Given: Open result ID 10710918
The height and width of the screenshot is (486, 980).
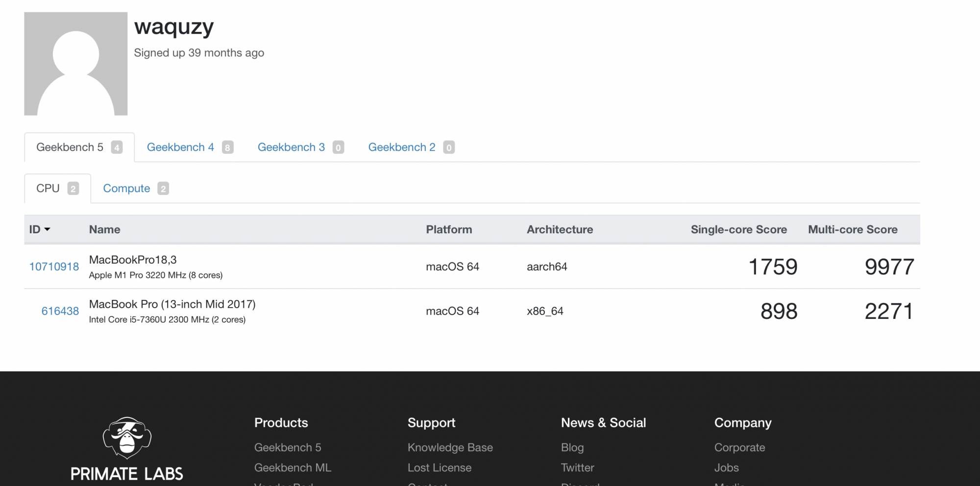Looking at the screenshot, I should [54, 267].
